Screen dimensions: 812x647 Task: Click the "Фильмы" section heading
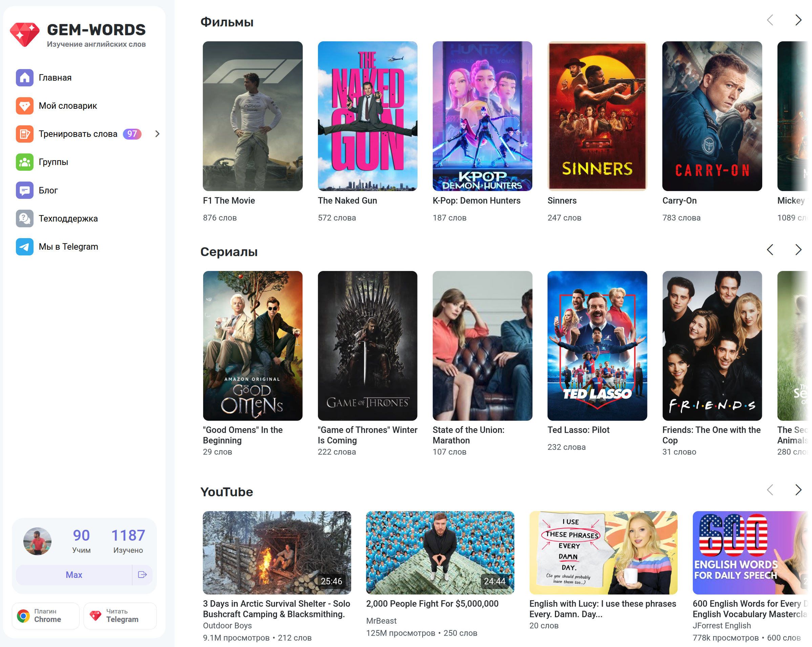(227, 22)
